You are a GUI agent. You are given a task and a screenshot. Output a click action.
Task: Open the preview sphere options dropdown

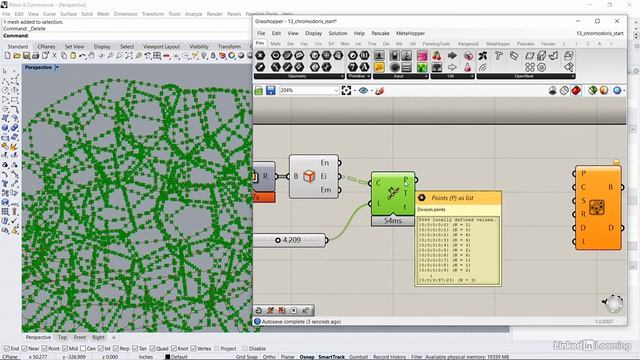coord(624,91)
